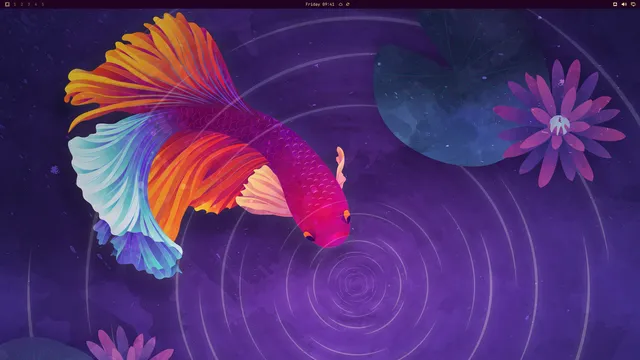Open the volume speaker icon
This screenshot has height=360, width=640.
pos(624,4)
